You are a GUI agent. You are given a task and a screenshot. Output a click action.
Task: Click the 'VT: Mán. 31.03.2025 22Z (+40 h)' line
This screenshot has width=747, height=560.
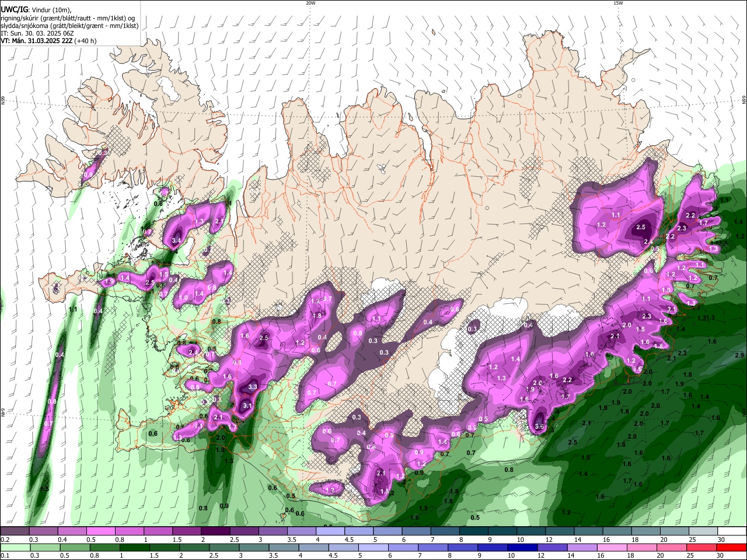(x=48, y=41)
